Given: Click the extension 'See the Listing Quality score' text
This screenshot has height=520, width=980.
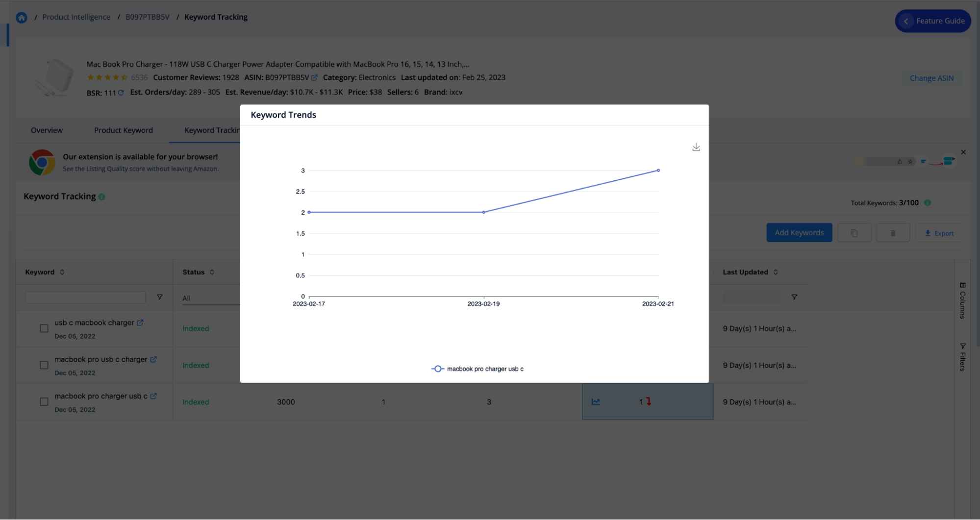Looking at the screenshot, I should tap(141, 169).
